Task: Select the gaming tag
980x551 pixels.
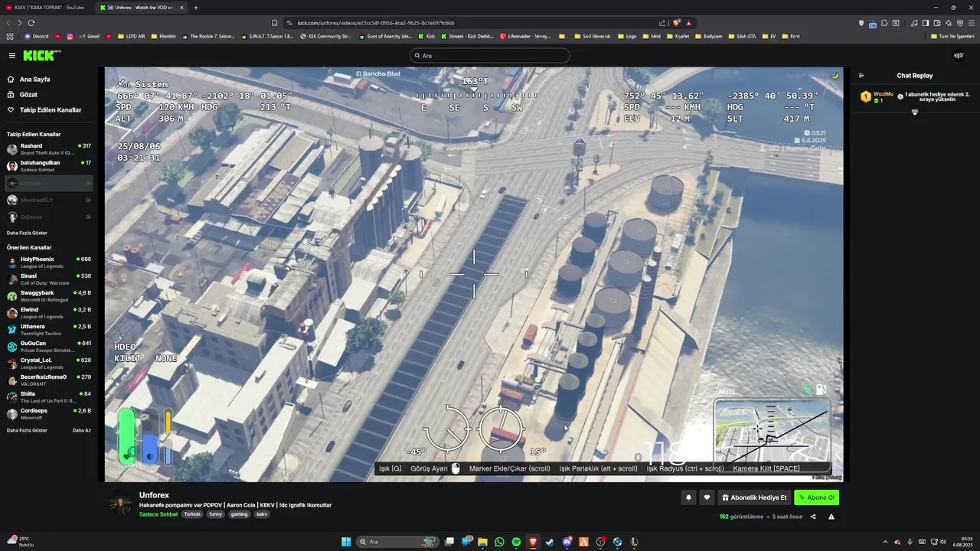Action: (x=240, y=514)
